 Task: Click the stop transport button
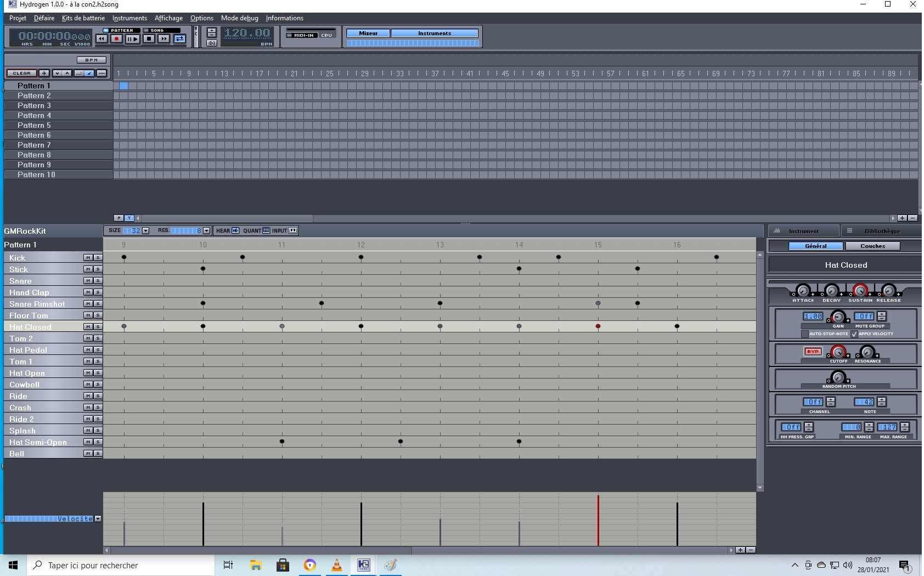click(149, 39)
